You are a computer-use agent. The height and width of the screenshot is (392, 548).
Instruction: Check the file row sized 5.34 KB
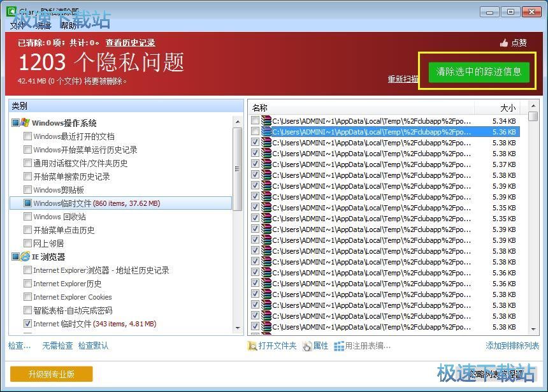[x=255, y=120]
